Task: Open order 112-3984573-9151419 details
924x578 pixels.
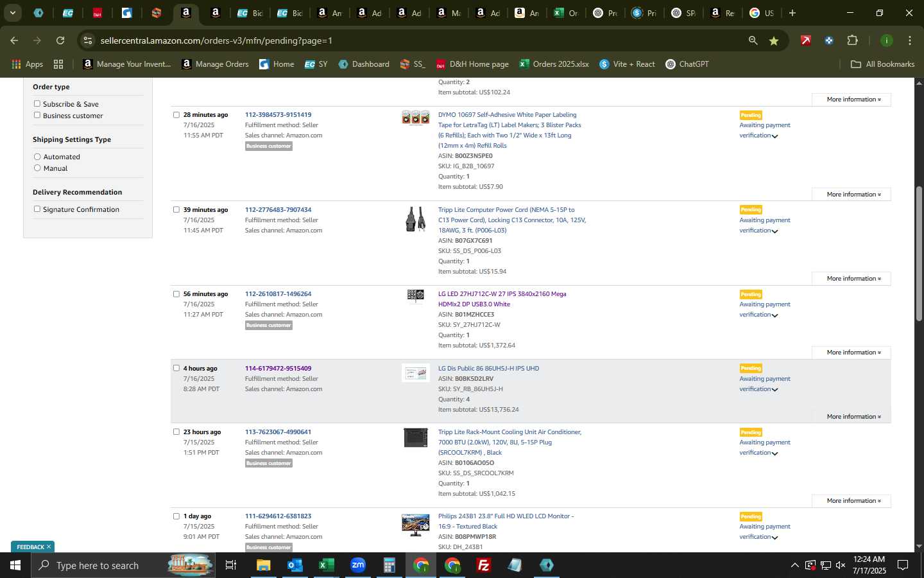Action: tap(278, 115)
